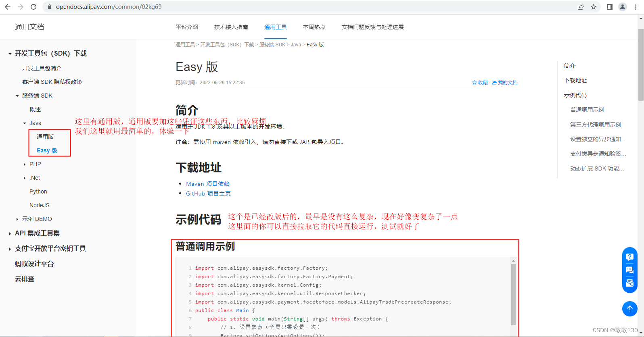Jump to 第三方代理调用示例 in the outline
Image resolution: width=644 pixels, height=337 pixels.
tap(596, 125)
